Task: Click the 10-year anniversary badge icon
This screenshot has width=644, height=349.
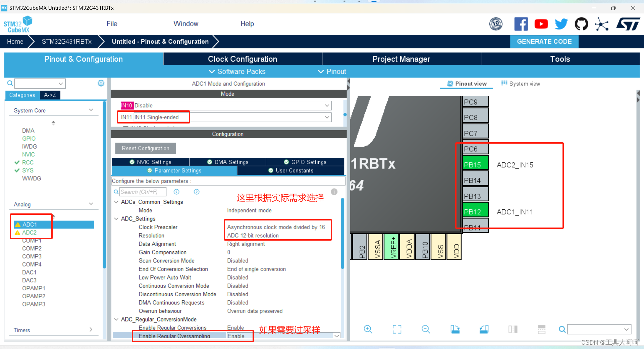Action: [x=496, y=24]
